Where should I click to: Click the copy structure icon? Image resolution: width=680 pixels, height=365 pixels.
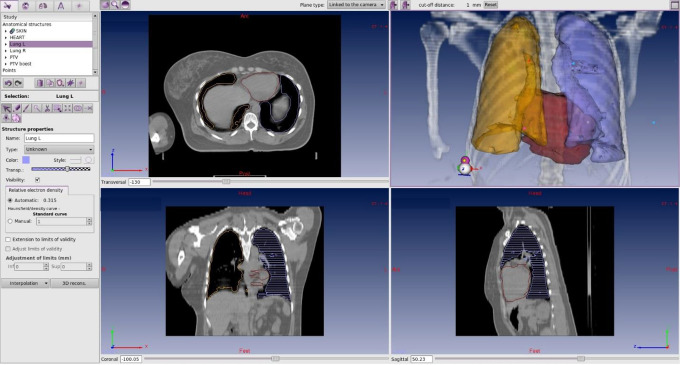click(x=50, y=83)
